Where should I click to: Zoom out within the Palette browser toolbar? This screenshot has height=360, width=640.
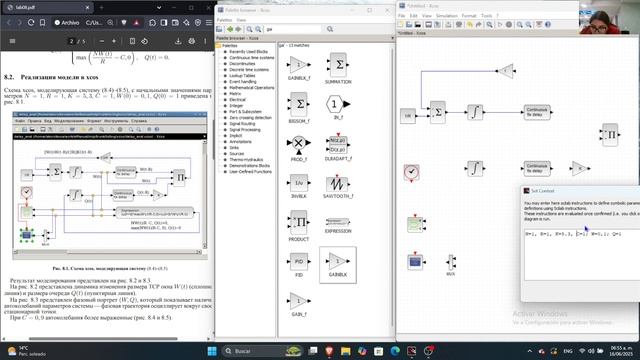tap(258, 29)
